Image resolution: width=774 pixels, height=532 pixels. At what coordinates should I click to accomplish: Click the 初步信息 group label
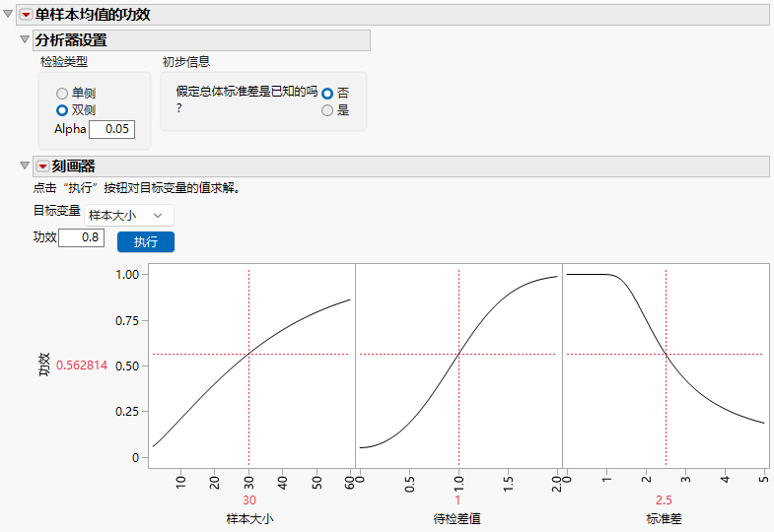click(x=186, y=62)
